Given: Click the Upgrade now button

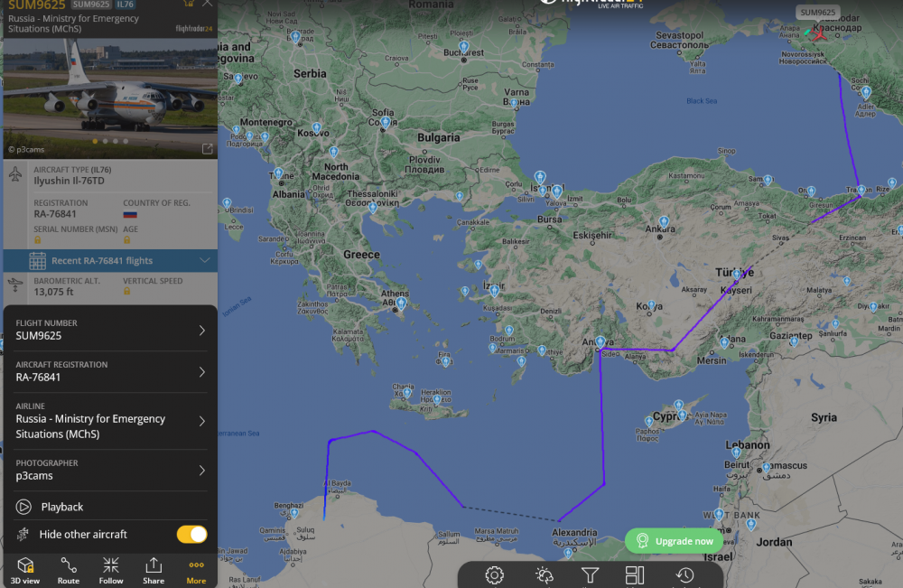Looking at the screenshot, I should pos(674,541).
